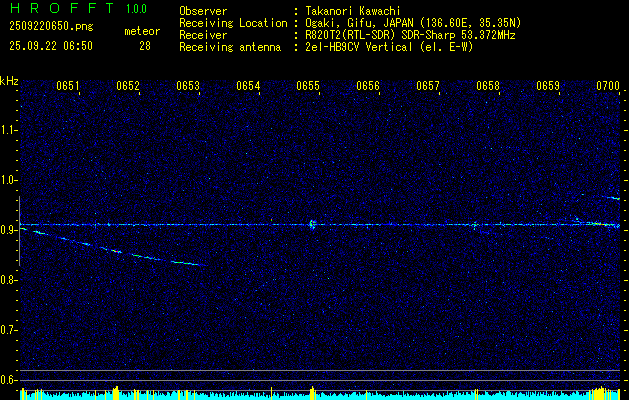629x400 pixels.
Task: Click the 0653 time marker
Action: pos(188,86)
